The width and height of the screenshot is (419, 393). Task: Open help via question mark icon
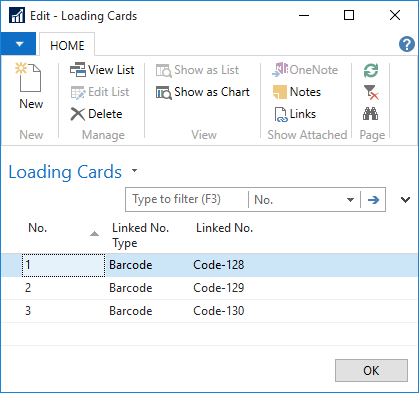(x=407, y=44)
